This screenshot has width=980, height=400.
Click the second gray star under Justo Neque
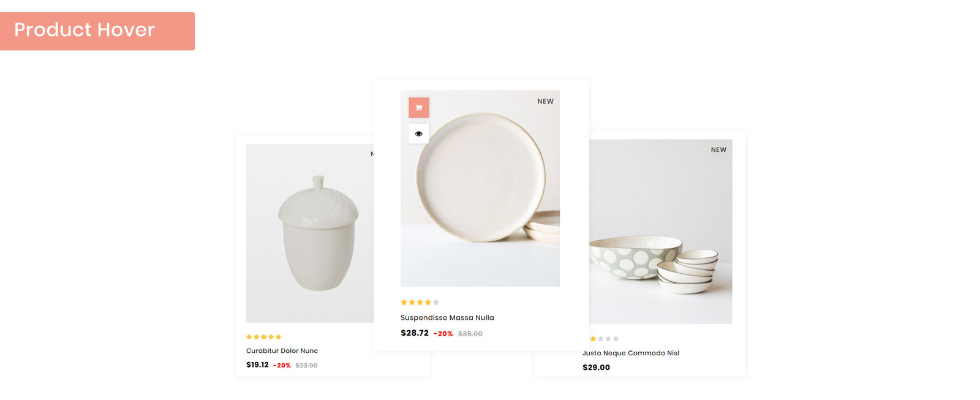600,338
